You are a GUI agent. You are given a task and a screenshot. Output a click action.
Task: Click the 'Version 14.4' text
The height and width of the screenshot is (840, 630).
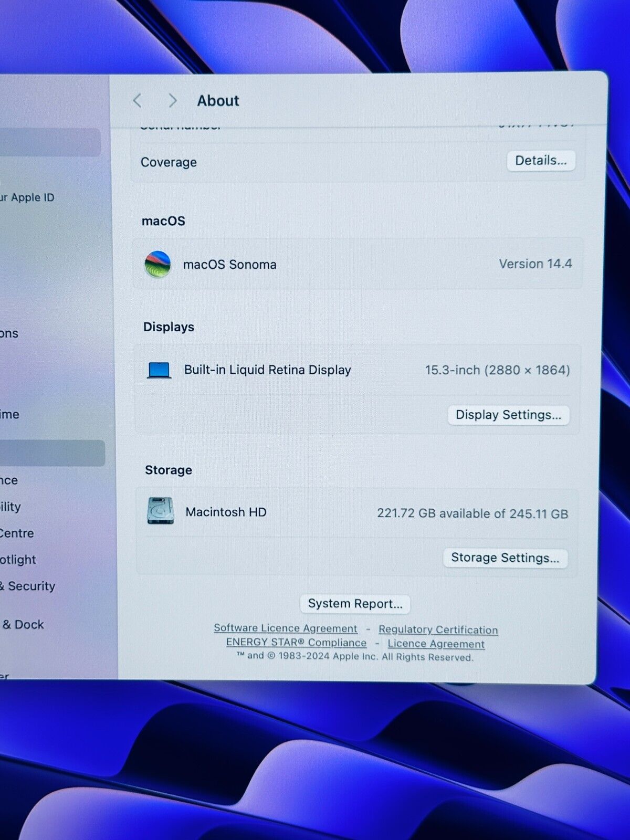(535, 264)
